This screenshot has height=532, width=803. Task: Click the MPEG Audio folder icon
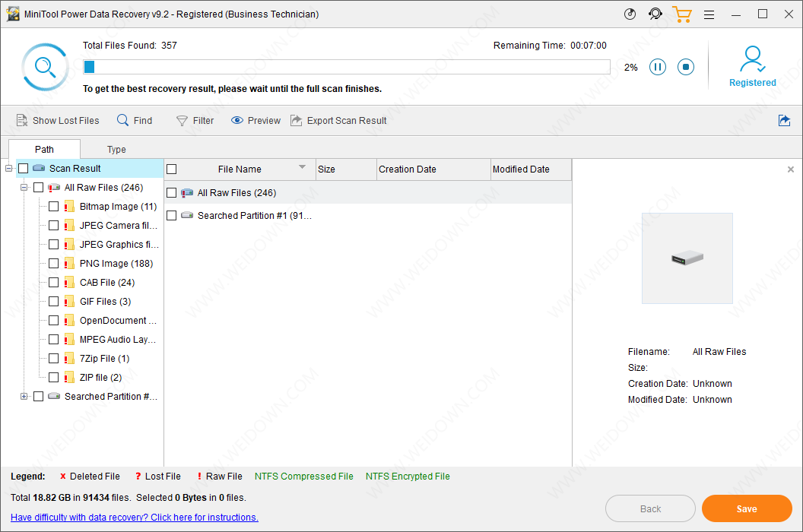(69, 340)
